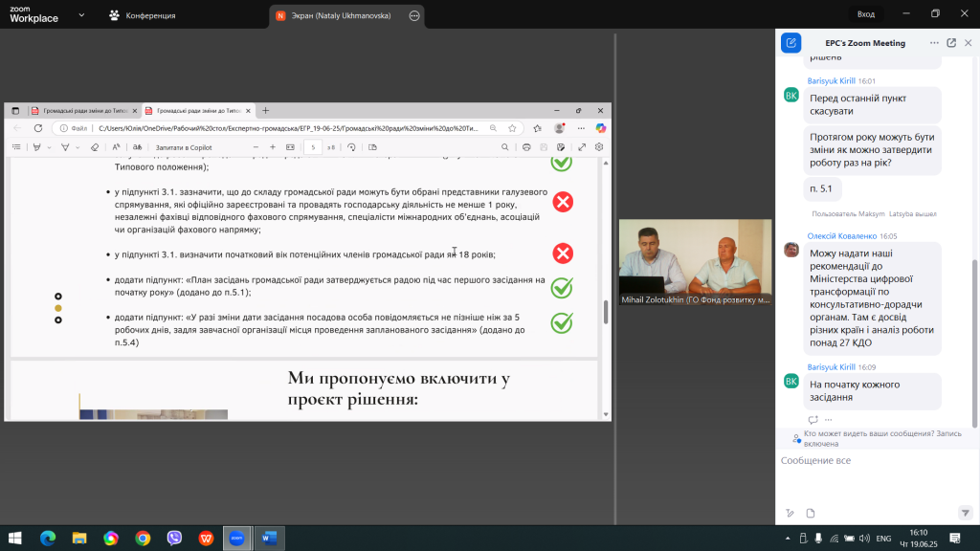The image size is (980, 551).
Task: Toggle PDF table of contents sidebar
Action: pos(16,147)
